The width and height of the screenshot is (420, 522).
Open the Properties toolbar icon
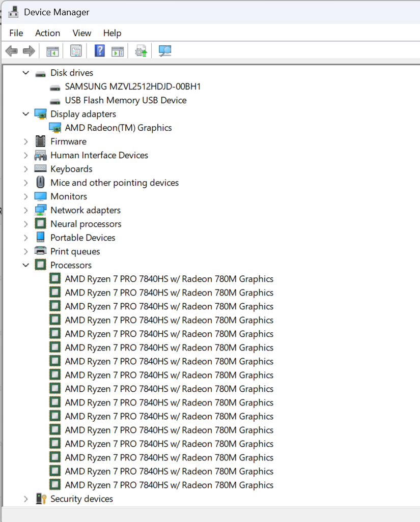point(76,51)
